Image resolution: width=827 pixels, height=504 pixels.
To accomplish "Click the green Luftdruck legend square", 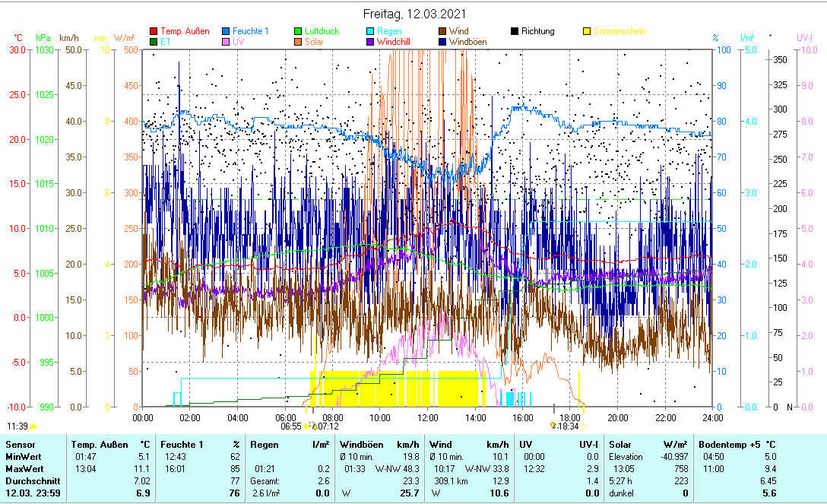I will click(x=298, y=31).
